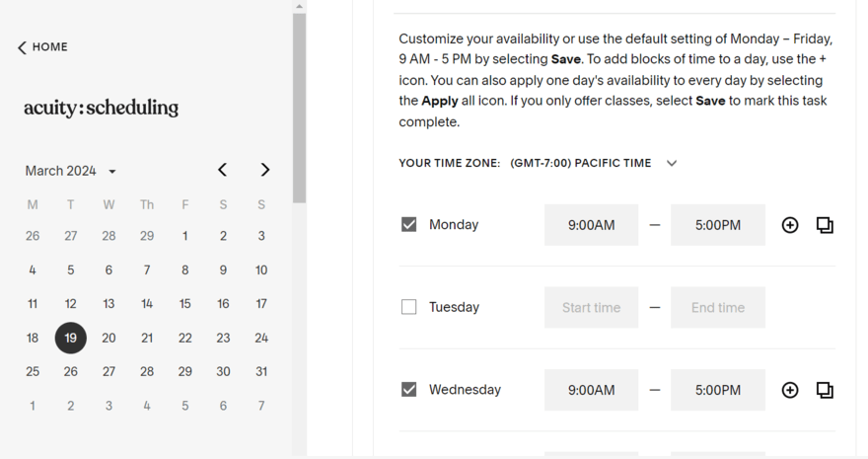Select March 19 in the calendar
The width and height of the screenshot is (868, 459).
pyautogui.click(x=71, y=338)
